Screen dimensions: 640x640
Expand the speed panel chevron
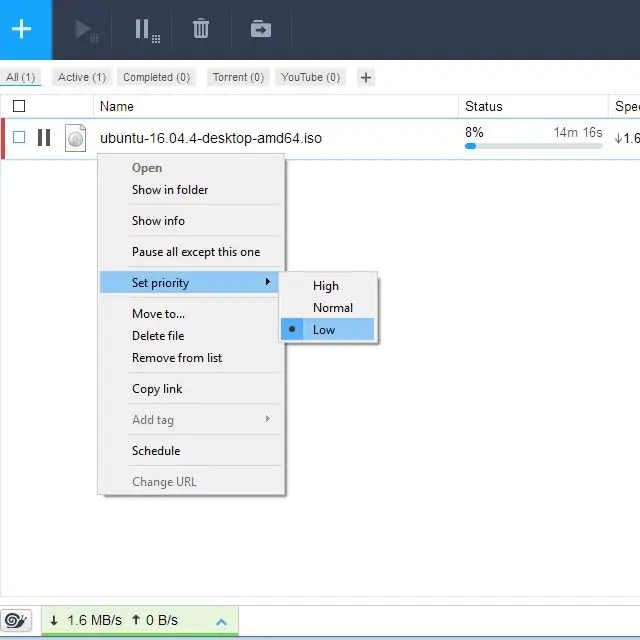[221, 622]
